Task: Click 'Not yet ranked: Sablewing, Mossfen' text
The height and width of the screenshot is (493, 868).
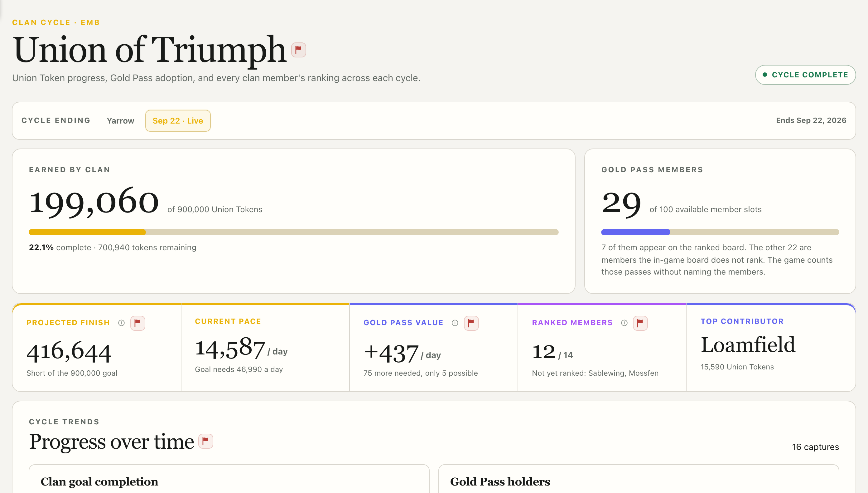Action: (x=596, y=373)
